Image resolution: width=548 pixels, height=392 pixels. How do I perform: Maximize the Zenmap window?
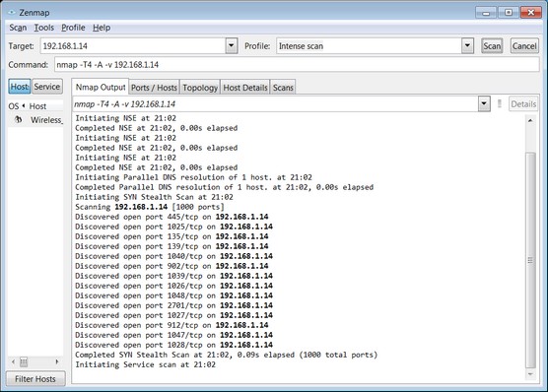pos(509,13)
